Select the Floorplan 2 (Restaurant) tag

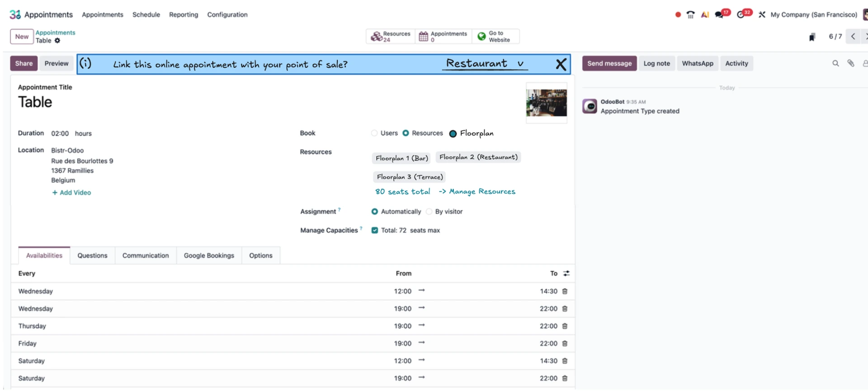tap(478, 157)
